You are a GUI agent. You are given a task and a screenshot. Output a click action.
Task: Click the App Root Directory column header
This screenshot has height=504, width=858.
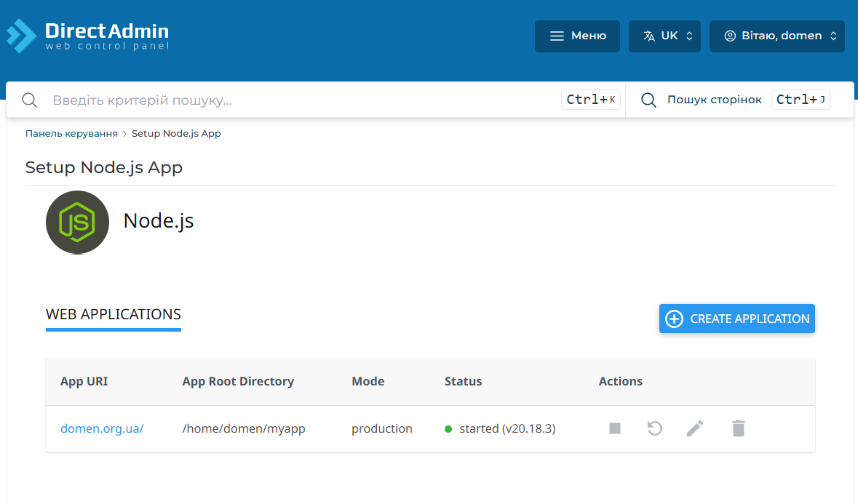click(x=238, y=382)
